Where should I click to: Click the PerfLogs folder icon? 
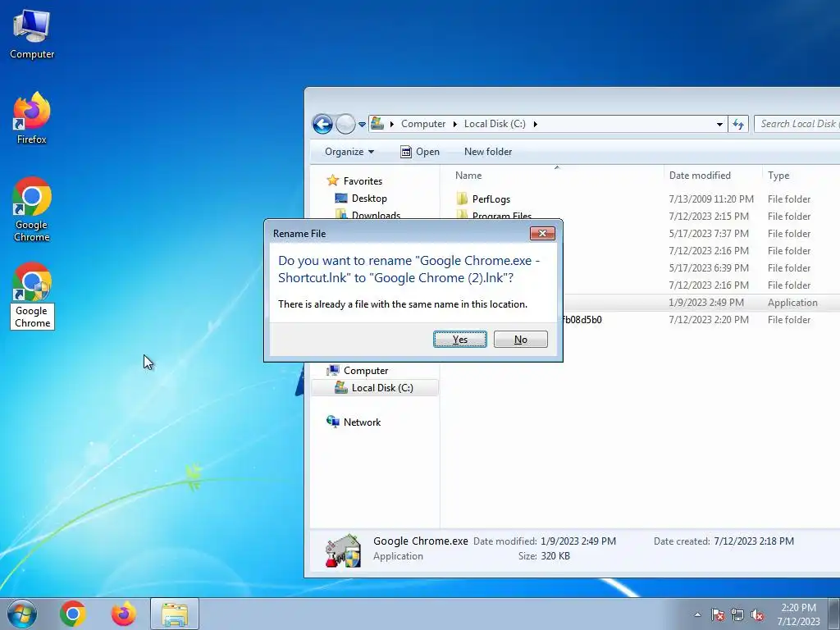[462, 199]
